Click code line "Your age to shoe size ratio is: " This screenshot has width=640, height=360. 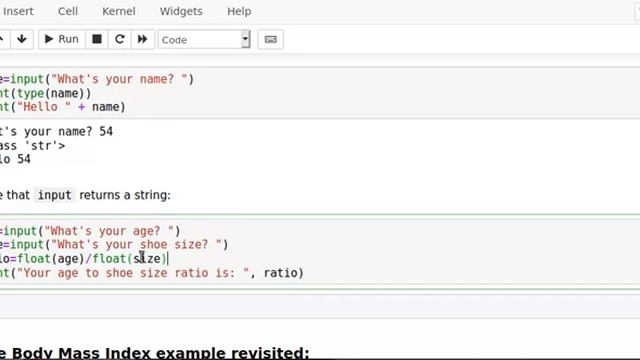pos(152,273)
